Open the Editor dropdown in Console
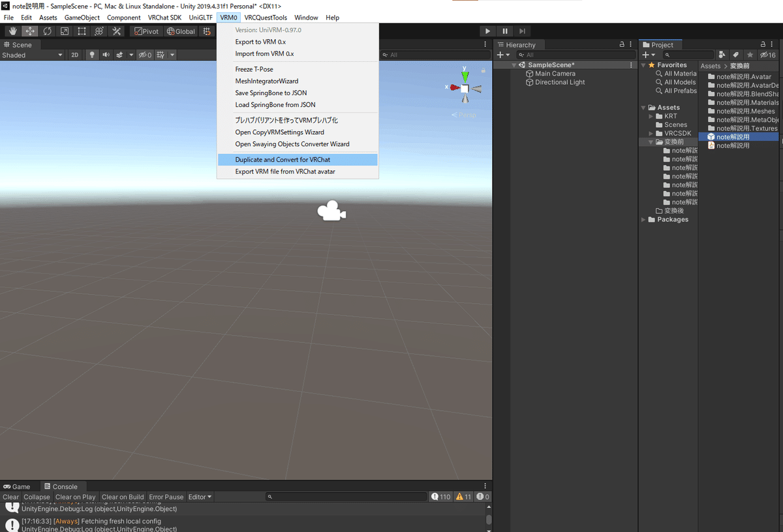 pyautogui.click(x=200, y=497)
